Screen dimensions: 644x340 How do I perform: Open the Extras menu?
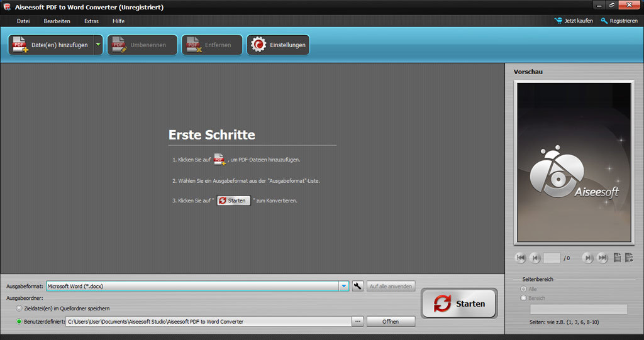91,21
